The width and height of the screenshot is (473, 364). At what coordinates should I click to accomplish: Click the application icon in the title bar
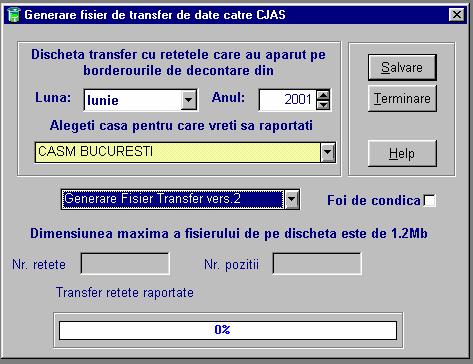point(14,15)
